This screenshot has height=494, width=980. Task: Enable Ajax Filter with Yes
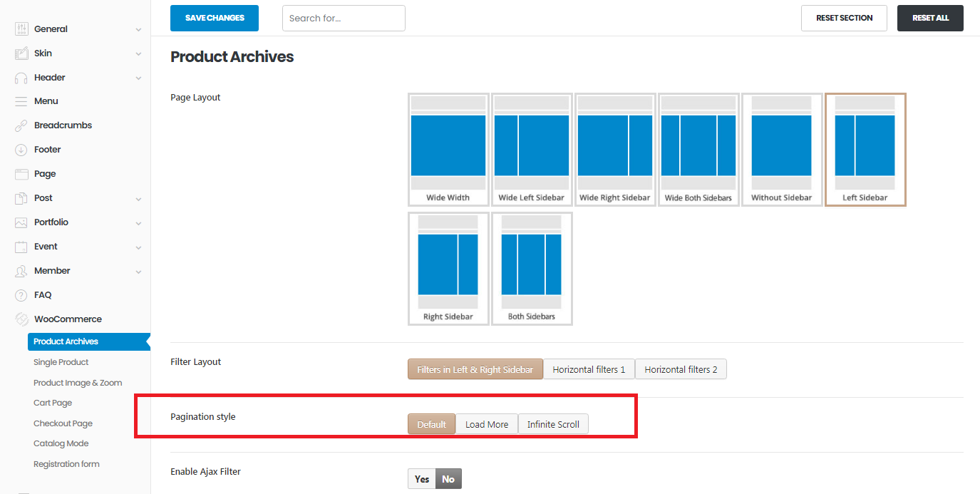point(422,479)
